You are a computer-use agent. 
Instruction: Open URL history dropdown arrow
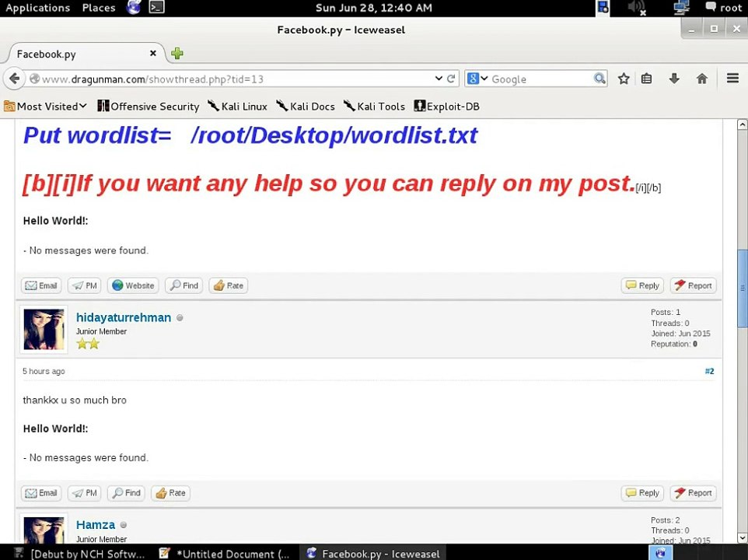pyautogui.click(x=439, y=79)
